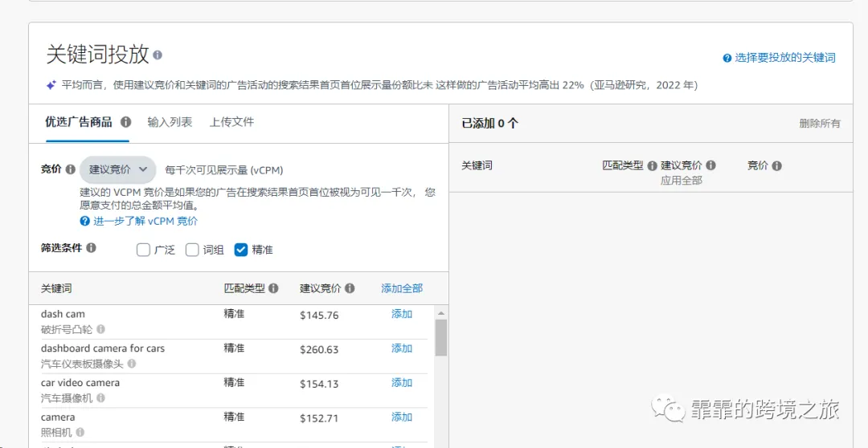Open 选择要投放的关键词 help link
Image resolution: width=868 pixels, height=448 pixels.
coord(785,58)
